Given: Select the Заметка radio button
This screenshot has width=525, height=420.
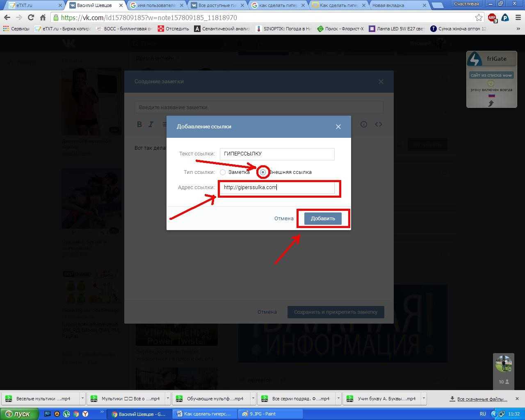Looking at the screenshot, I should click(x=223, y=172).
